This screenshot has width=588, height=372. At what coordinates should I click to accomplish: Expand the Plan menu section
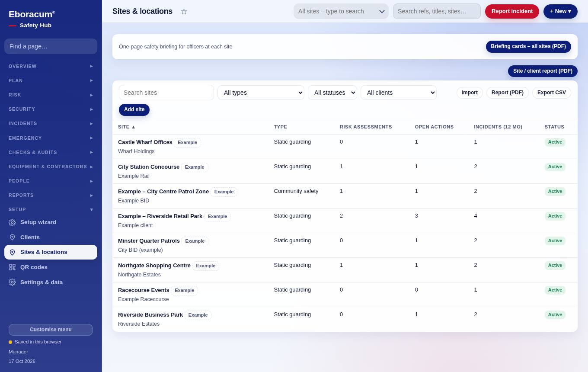click(x=51, y=80)
